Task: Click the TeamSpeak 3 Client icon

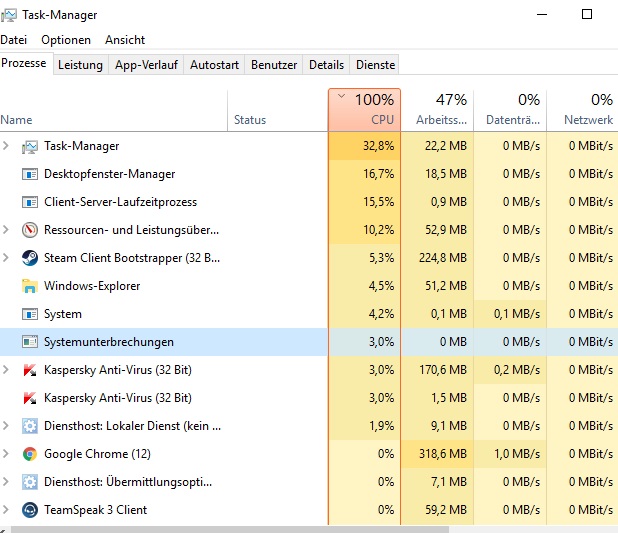Action: pos(29,510)
